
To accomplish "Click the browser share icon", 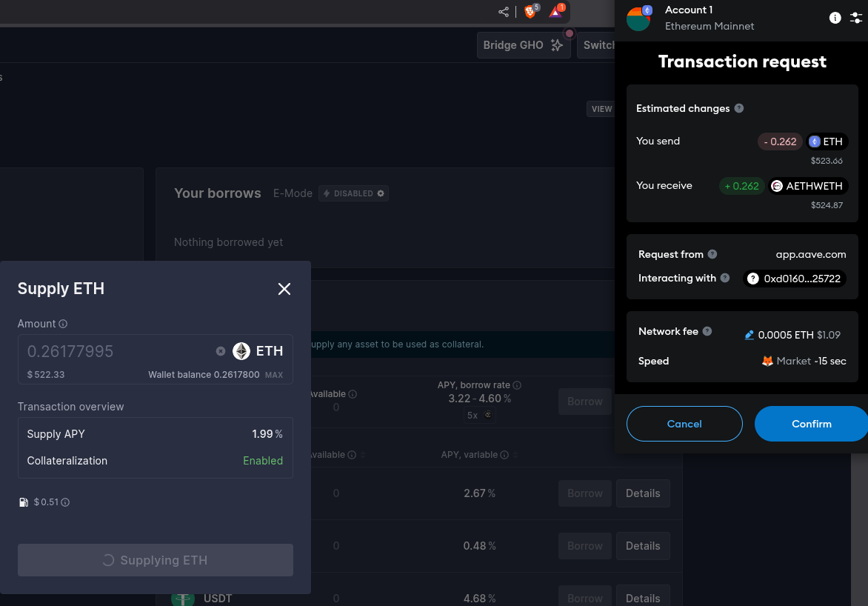I will (503, 12).
